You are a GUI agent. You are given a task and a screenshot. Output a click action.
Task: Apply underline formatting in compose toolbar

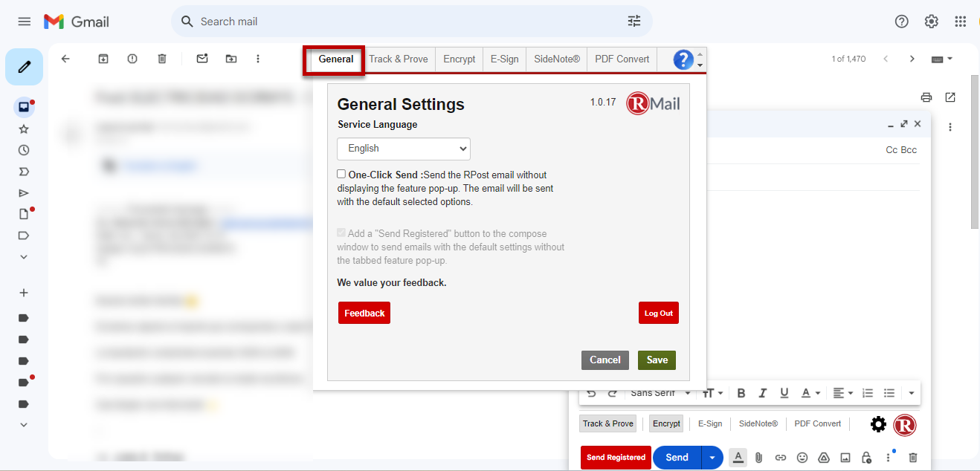(x=784, y=393)
